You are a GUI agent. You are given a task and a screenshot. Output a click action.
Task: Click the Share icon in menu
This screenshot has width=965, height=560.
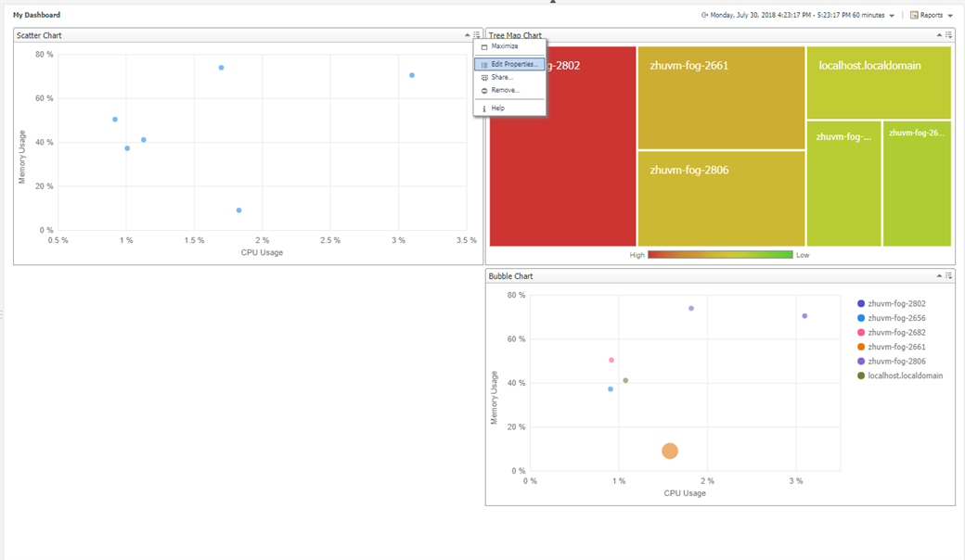(x=484, y=78)
